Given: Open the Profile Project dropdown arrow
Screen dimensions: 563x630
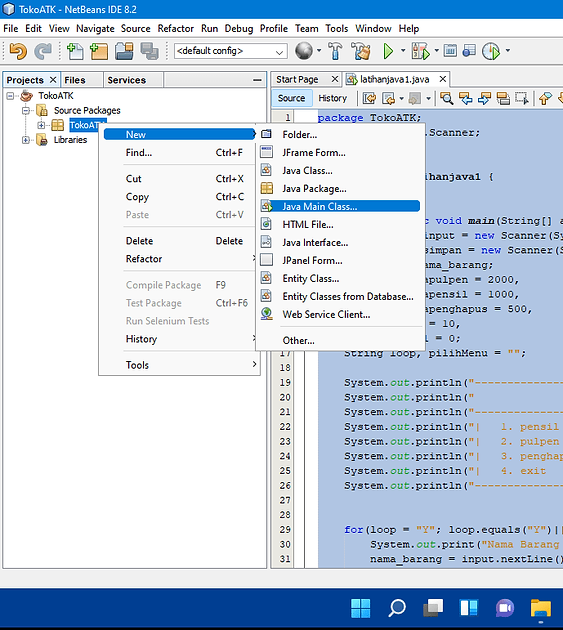Looking at the screenshot, I should [x=508, y=51].
